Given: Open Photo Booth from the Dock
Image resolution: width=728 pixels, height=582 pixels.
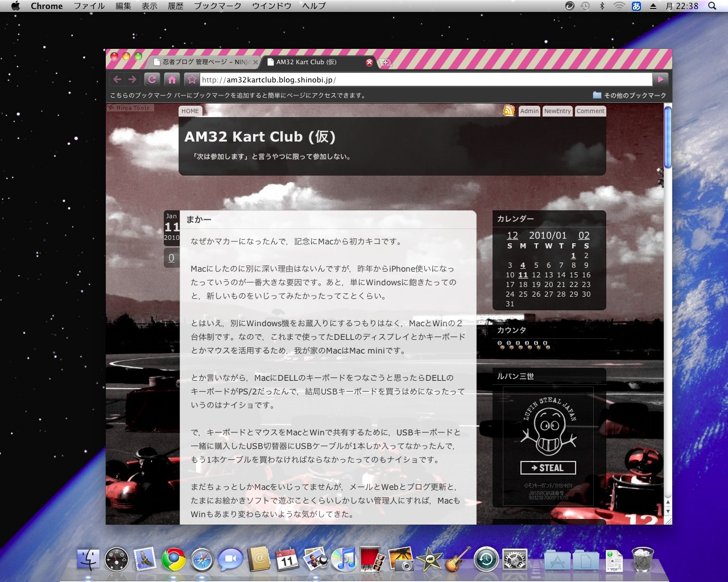Looking at the screenshot, I should point(372,559).
